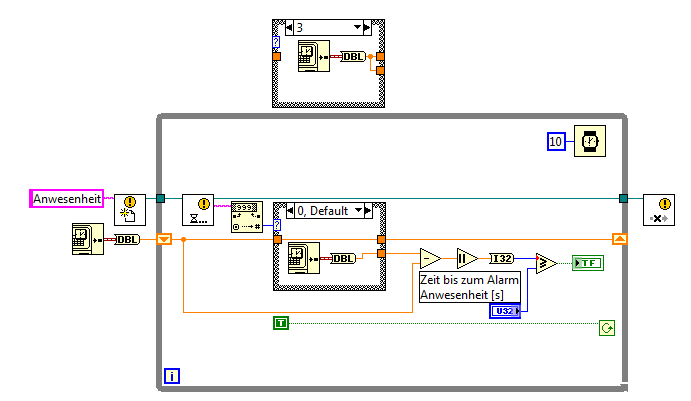This screenshot has height=401, width=691.
Task: Click right teal notifier tunnel on loop
Action: (623, 198)
